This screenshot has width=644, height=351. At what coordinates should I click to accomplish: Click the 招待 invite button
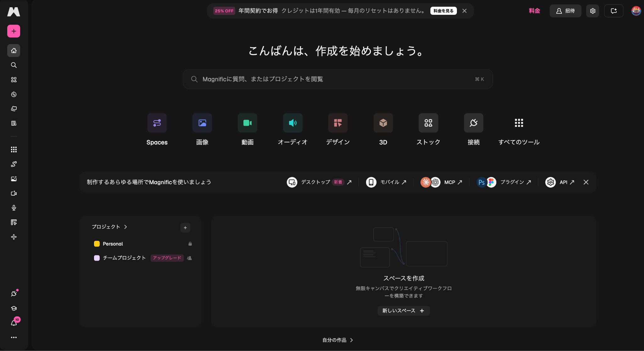click(565, 11)
